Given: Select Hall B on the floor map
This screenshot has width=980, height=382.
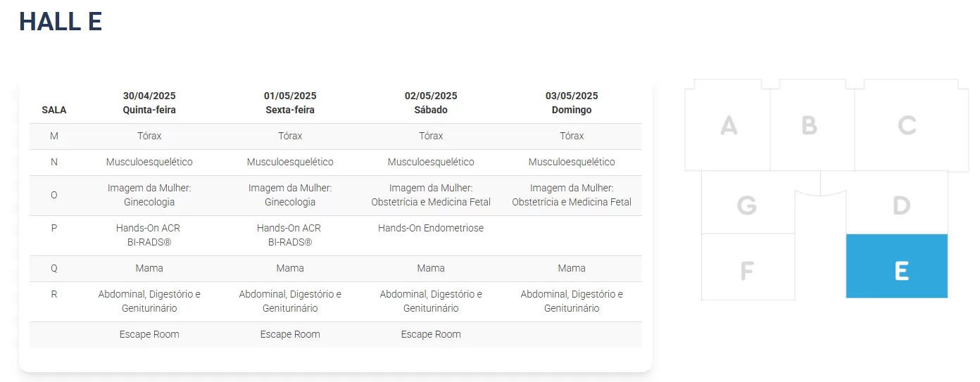Looking at the screenshot, I should pyautogui.click(x=810, y=126).
